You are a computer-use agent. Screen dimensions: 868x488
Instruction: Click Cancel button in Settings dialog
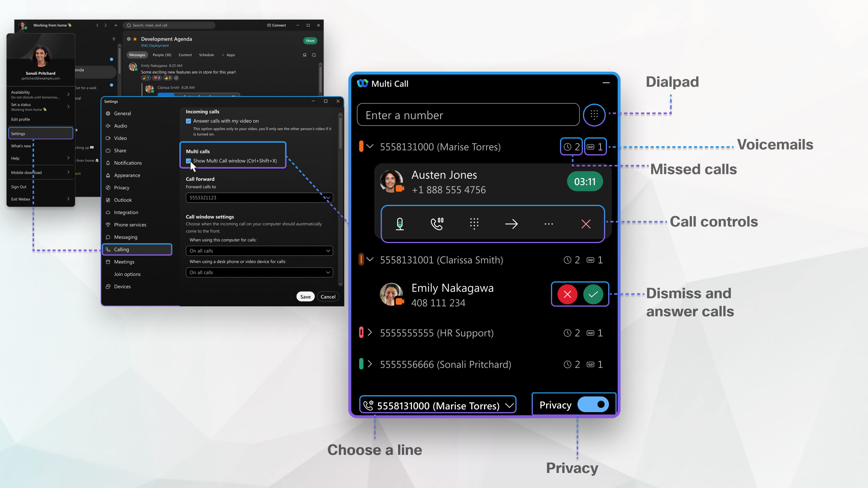[328, 296]
